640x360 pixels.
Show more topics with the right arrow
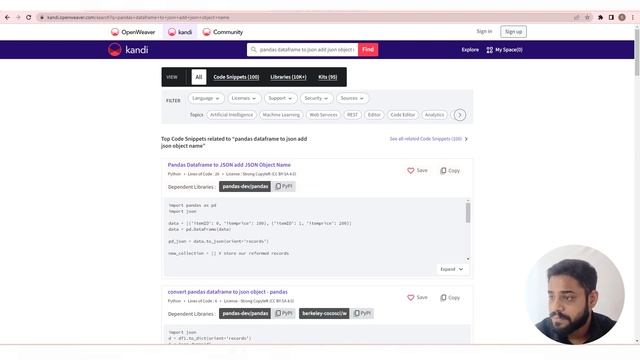[460, 115]
